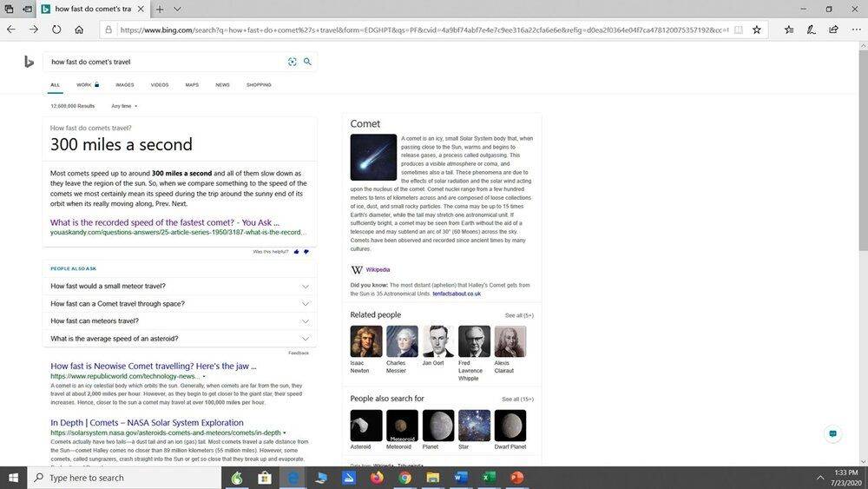This screenshot has height=489, width=868.
Task: Open the browser home page
Action: click(x=79, y=30)
